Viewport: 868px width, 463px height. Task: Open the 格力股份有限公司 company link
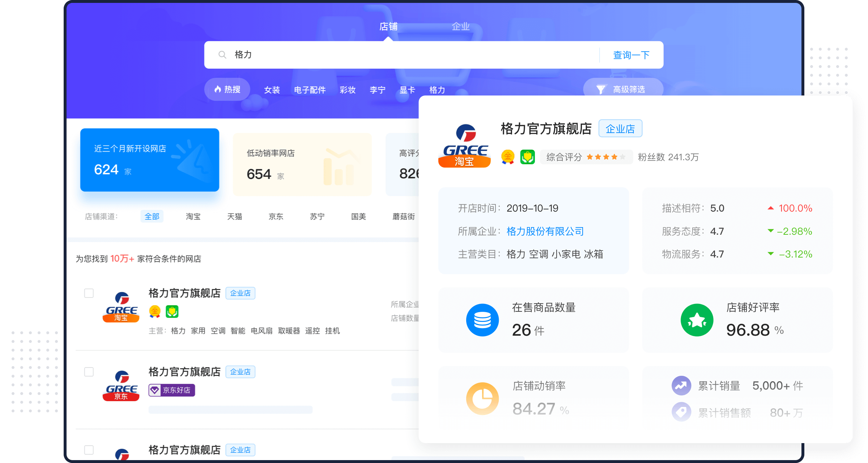[x=545, y=231]
